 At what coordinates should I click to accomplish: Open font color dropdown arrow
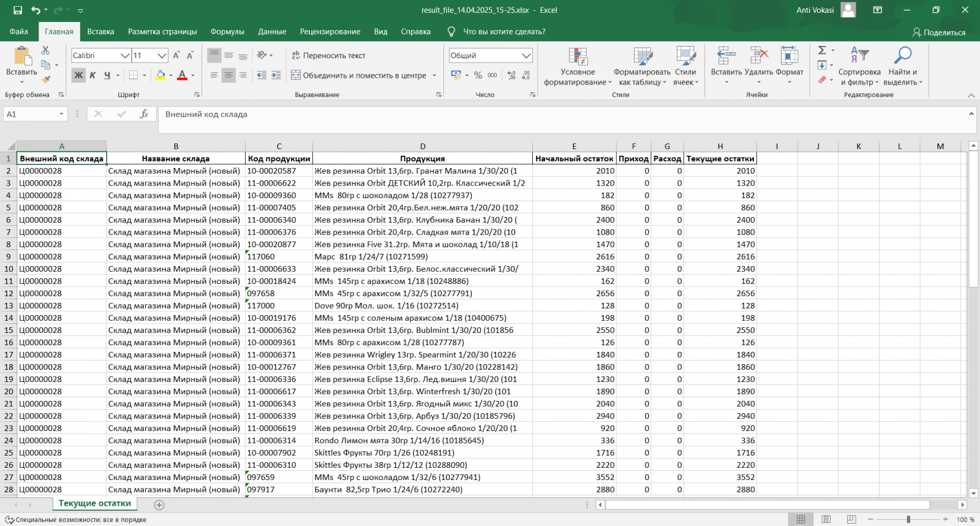click(193, 75)
